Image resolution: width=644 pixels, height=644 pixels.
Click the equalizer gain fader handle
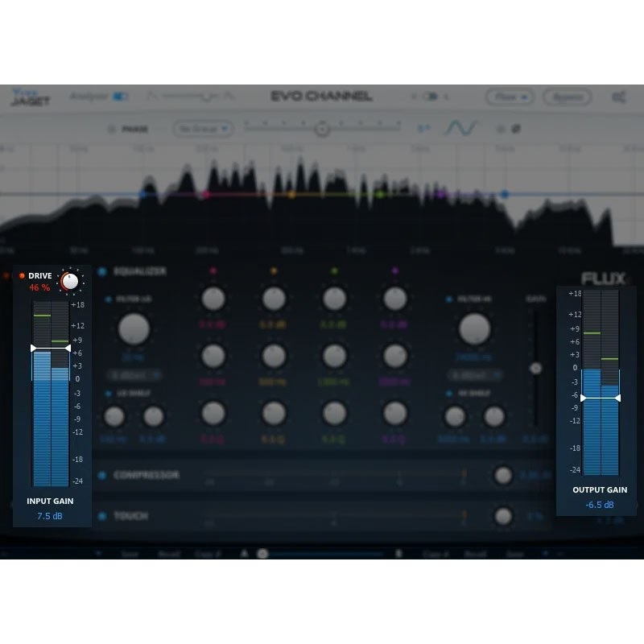click(535, 369)
